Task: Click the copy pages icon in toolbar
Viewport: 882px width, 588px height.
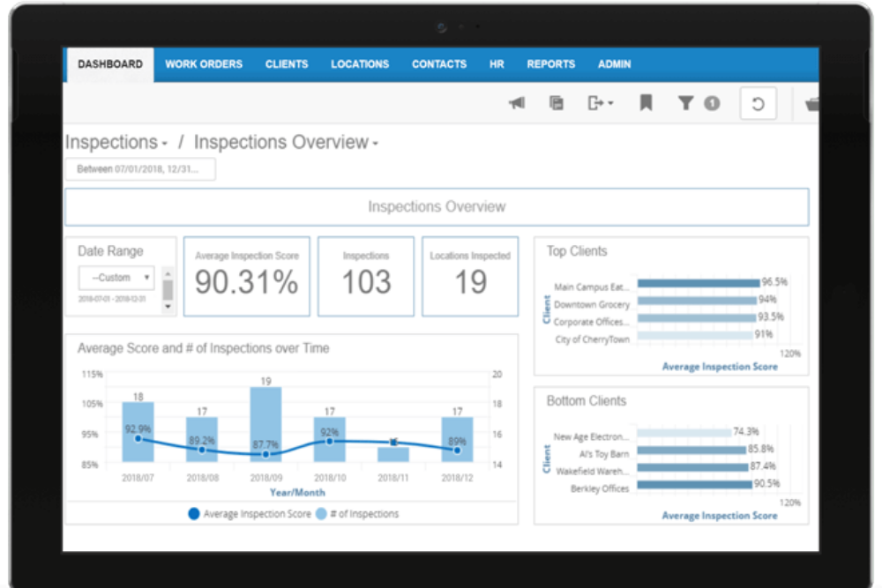Action: click(x=557, y=103)
